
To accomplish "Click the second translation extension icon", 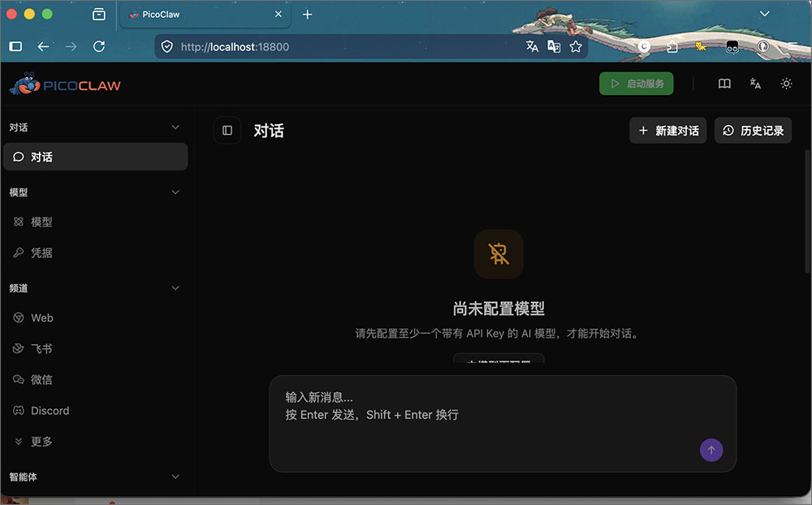I will [x=554, y=46].
